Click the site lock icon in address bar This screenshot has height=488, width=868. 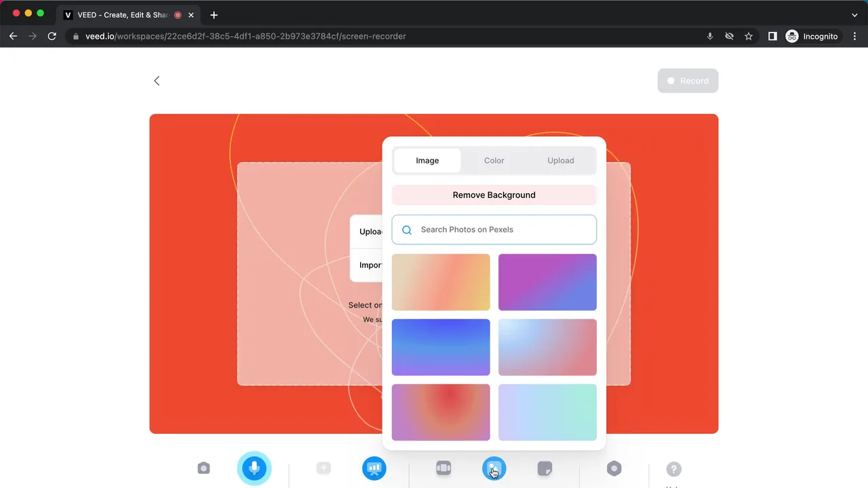pyautogui.click(x=76, y=37)
